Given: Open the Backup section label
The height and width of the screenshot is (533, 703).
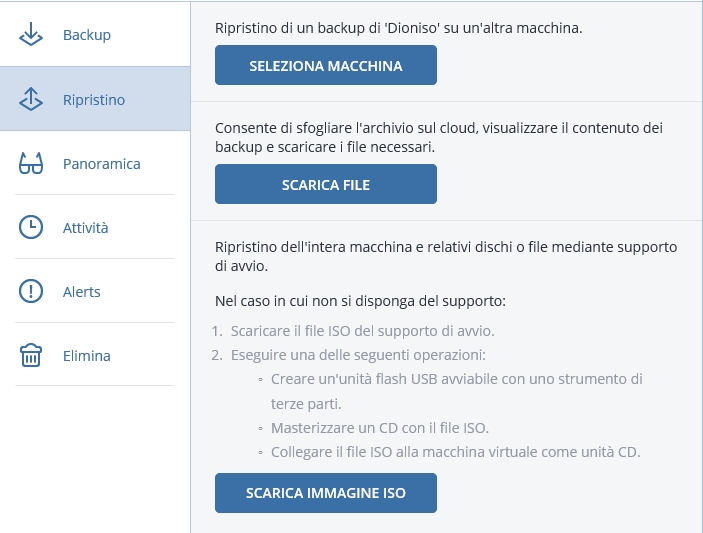Looking at the screenshot, I should click(x=87, y=35).
